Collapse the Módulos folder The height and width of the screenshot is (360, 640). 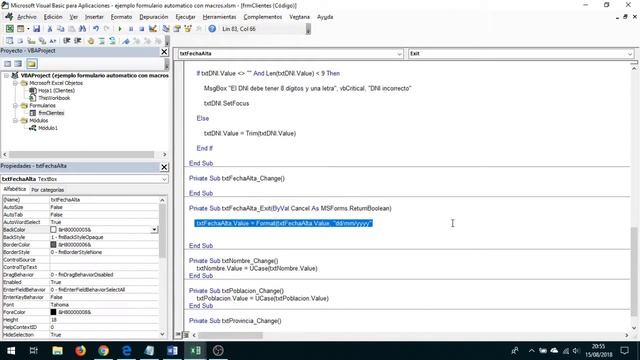coord(15,120)
